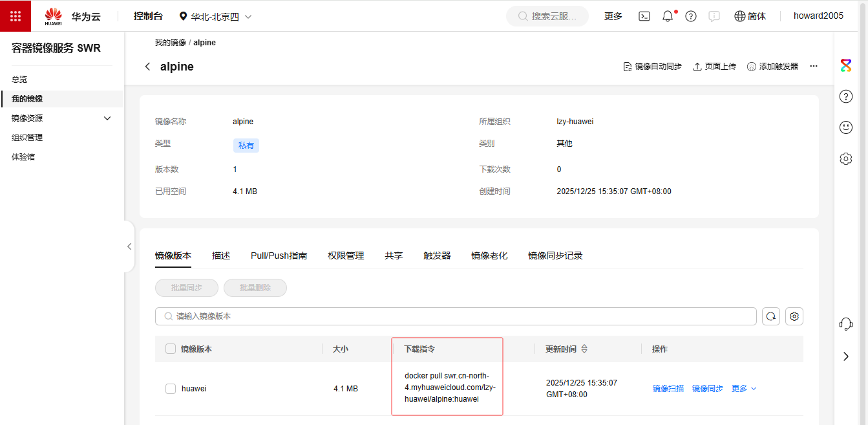Viewport: 868px width, 425px height.
Task: Click the globe language icon
Action: (740, 16)
